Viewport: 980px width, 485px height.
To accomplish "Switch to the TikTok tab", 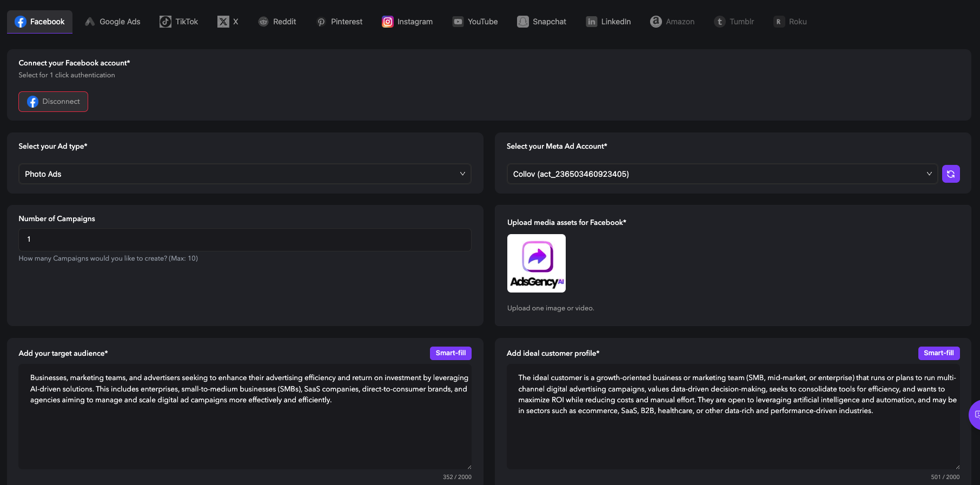I will 179,22.
